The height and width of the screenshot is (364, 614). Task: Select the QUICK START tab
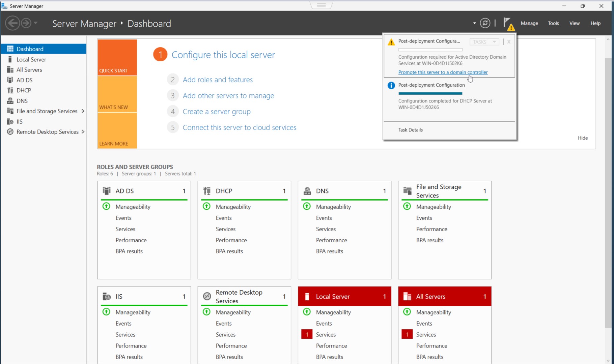(117, 57)
